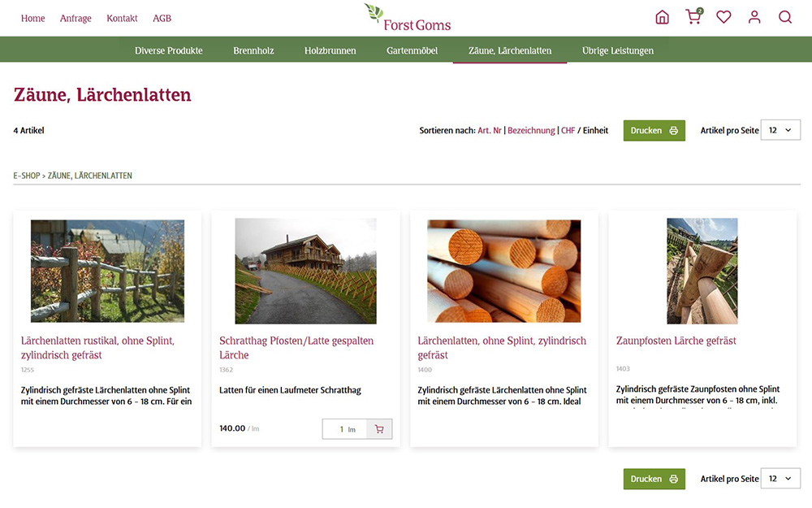This screenshot has height=508, width=812.
Task: Open the search magnifier icon
Action: pos(785,17)
